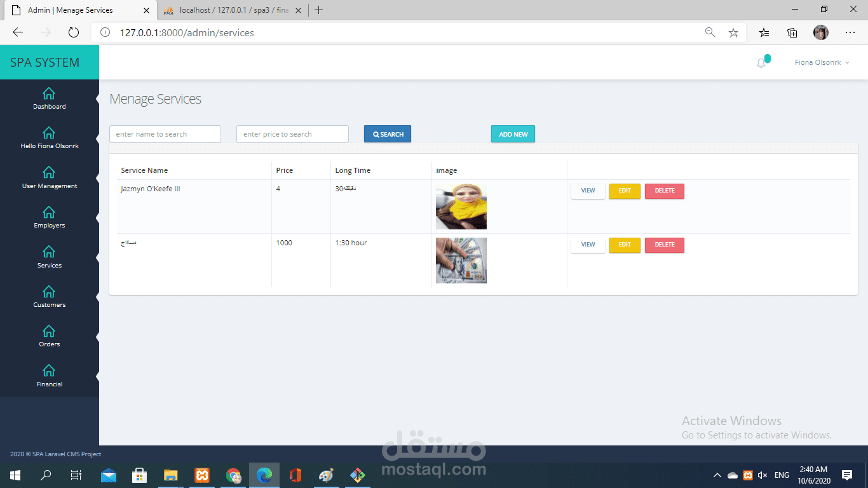868x488 pixels.
Task: Open the money image thumbnail
Action: click(461, 261)
